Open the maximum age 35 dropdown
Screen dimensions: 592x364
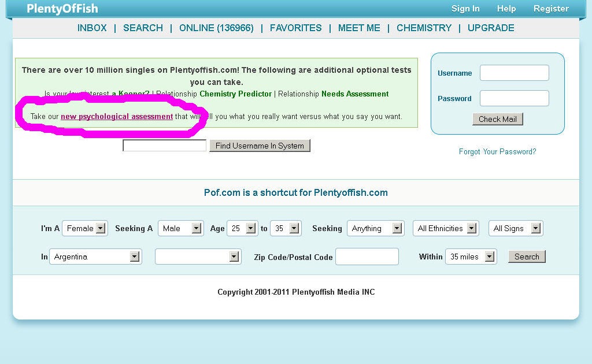pos(286,228)
